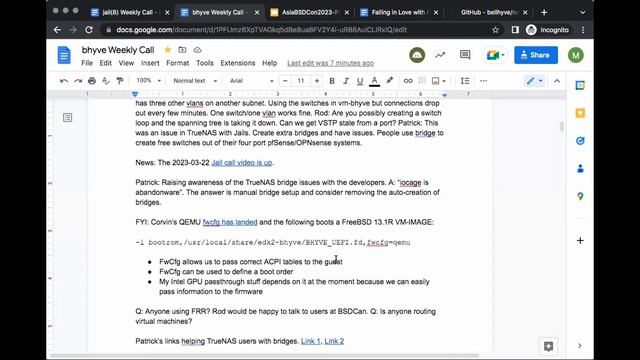Open Link 1 in Patrick's links

pos(311,341)
